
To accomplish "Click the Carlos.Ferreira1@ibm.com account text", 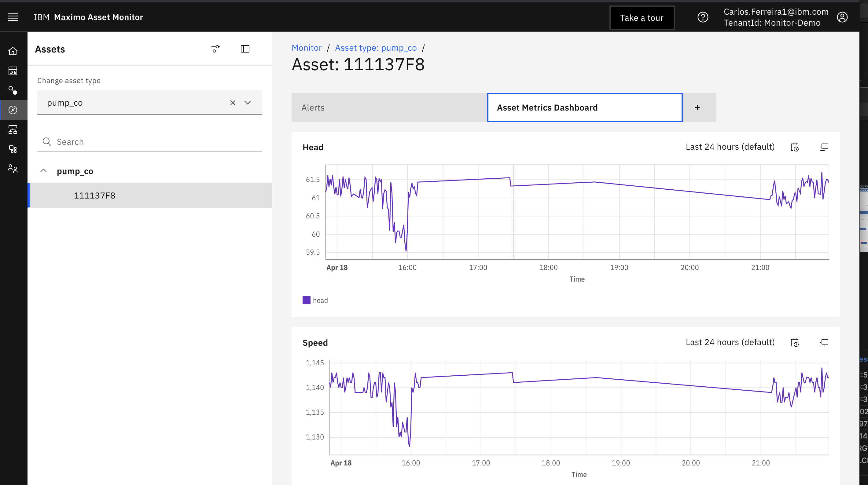I will point(776,12).
